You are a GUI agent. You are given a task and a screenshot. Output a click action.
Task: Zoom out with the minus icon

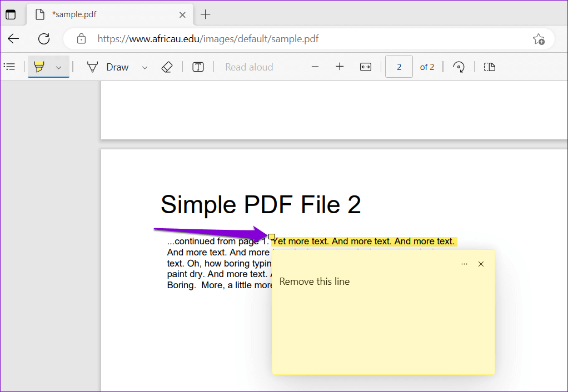(315, 67)
